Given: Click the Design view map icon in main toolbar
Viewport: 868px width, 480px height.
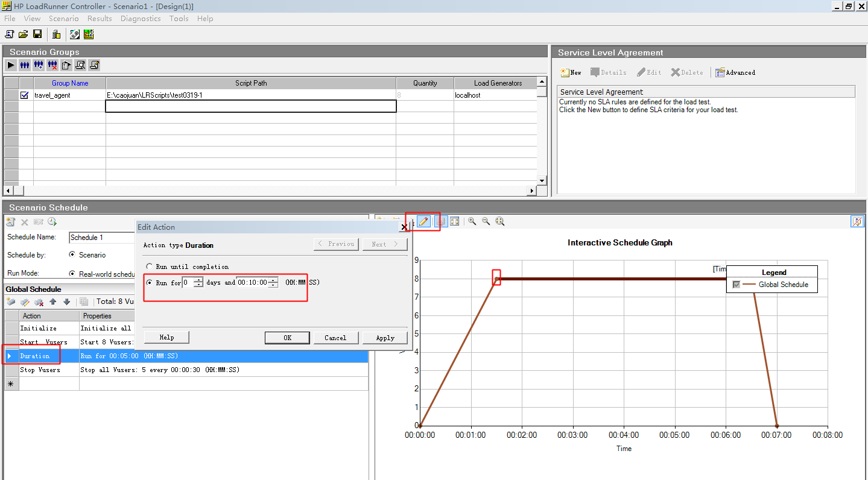Looking at the screenshot, I should pos(75,34).
